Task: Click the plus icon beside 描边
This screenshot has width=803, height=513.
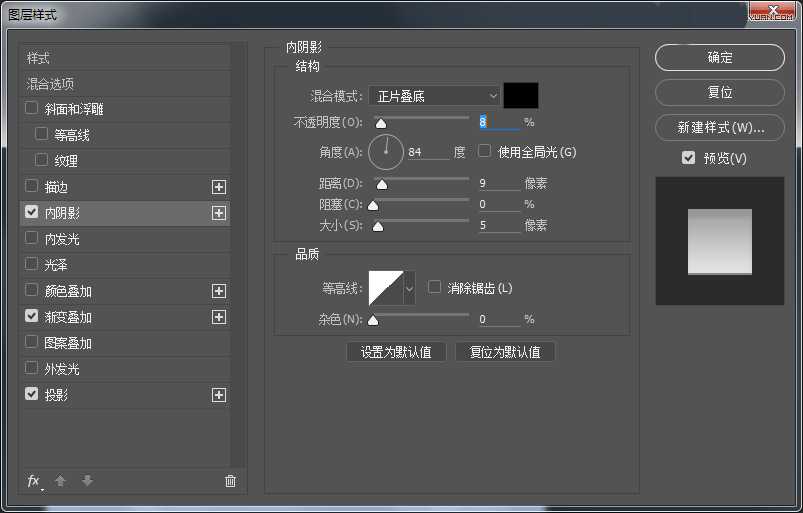Action: pos(219,187)
